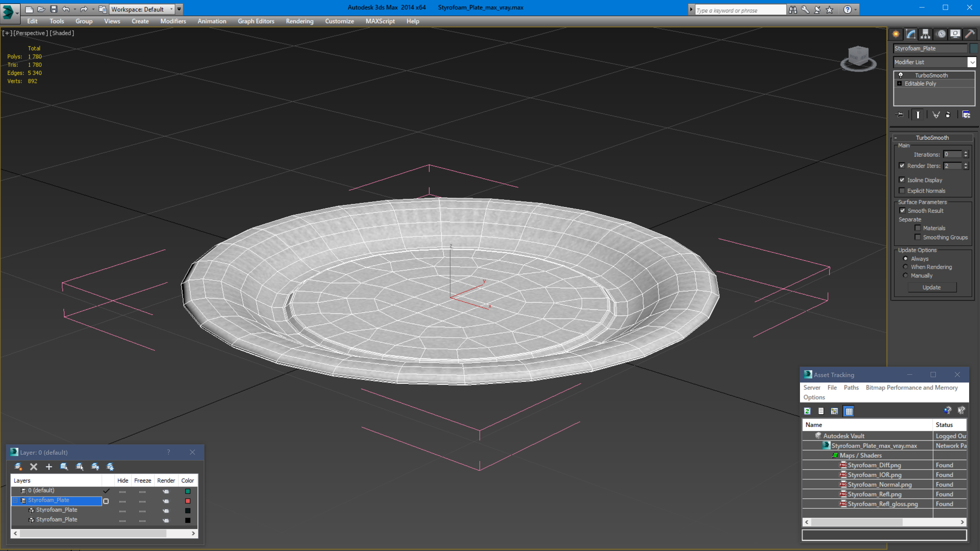Click Delete Layer X icon in Layer dialog
980x551 pixels.
point(33,467)
